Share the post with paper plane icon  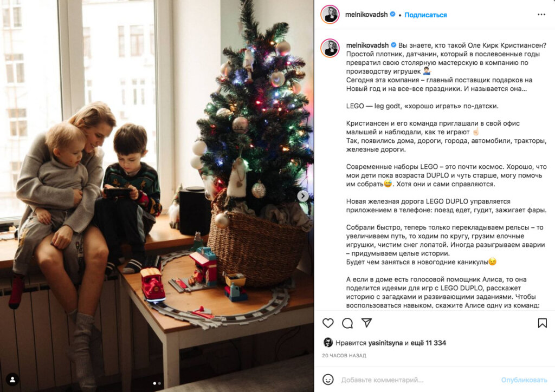click(366, 323)
